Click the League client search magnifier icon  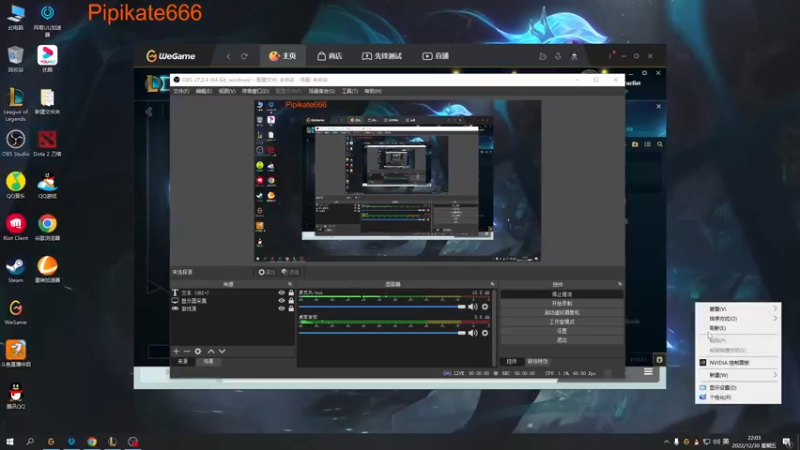click(660, 144)
